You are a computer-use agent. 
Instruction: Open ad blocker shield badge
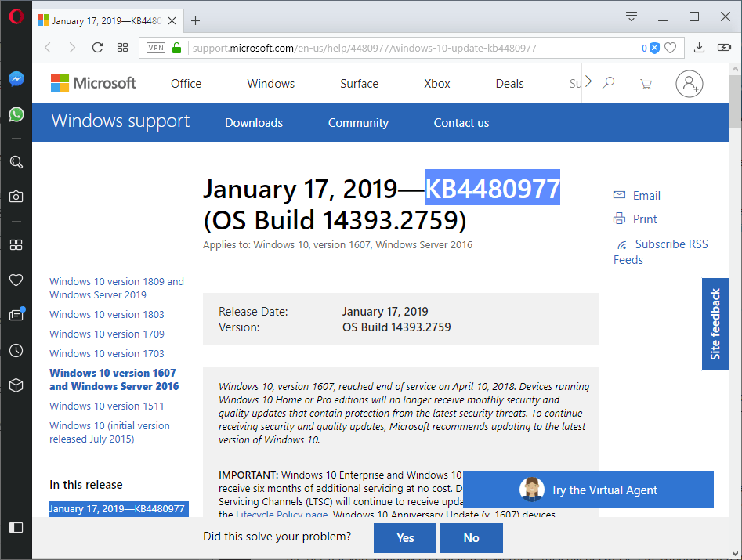tap(650, 48)
